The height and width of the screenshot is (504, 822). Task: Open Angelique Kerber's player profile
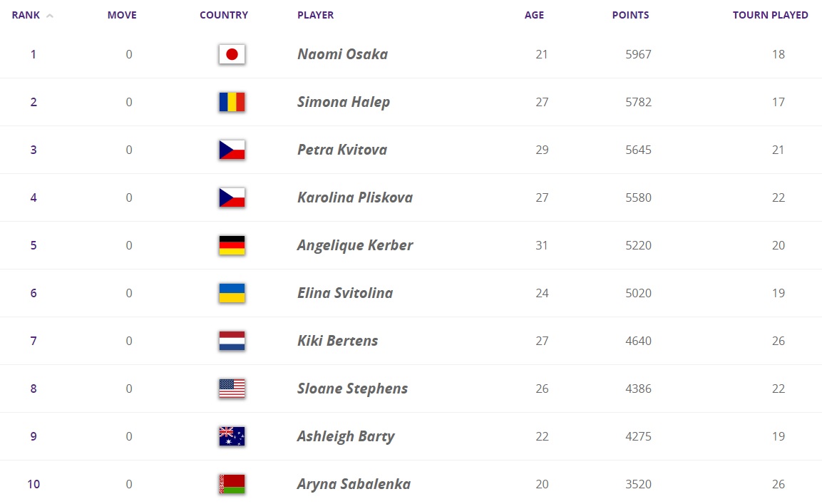(x=354, y=245)
